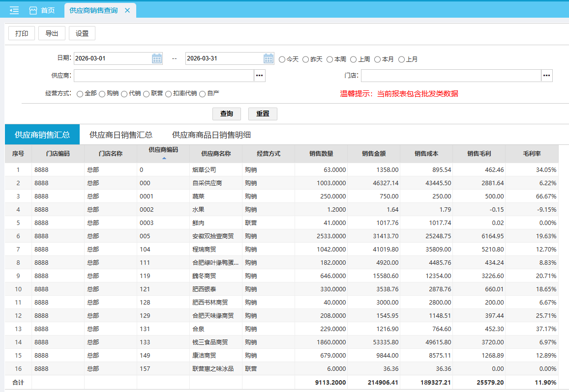
Task: Select the 今天 radio button
Action: 282,59
